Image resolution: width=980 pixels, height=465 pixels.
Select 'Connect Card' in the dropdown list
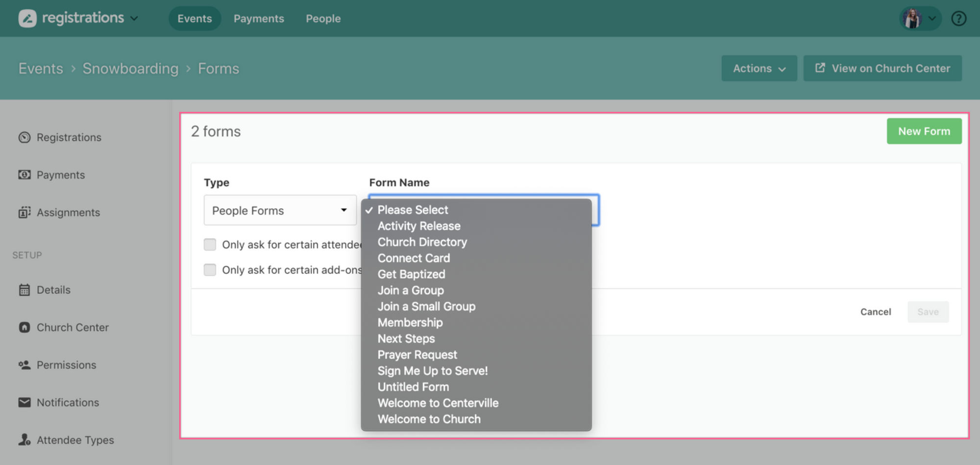click(414, 258)
